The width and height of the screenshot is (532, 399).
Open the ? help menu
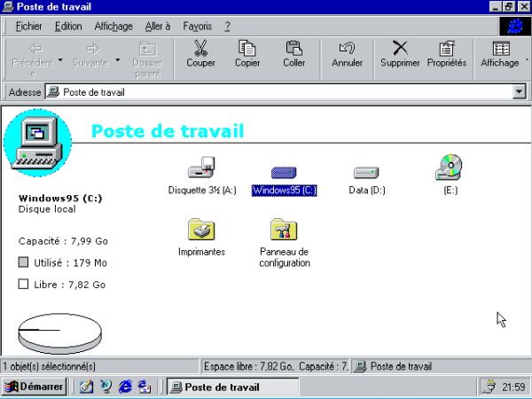(x=227, y=27)
